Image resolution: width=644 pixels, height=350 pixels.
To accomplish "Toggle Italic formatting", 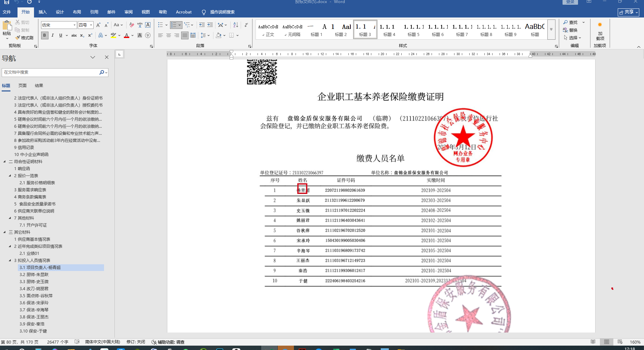I will click(53, 35).
